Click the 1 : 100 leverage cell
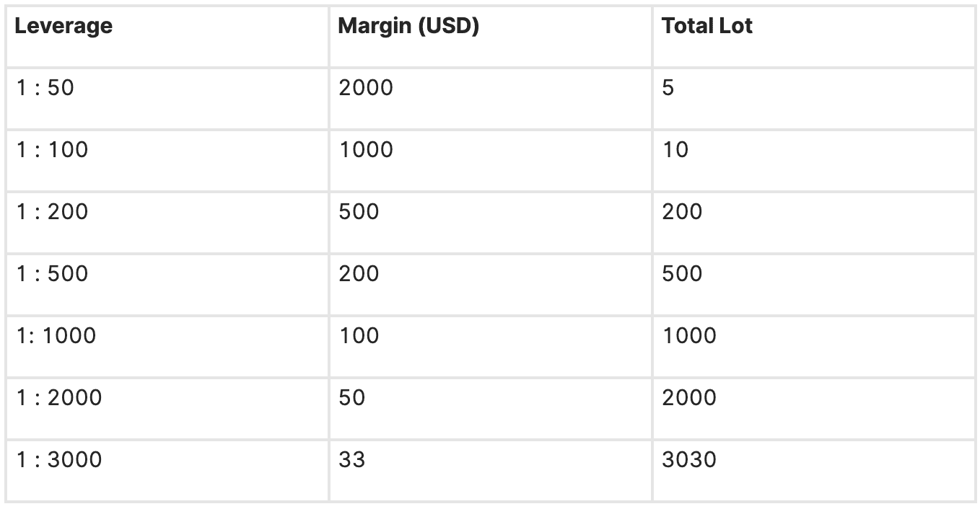This screenshot has height=509, width=980. (x=167, y=161)
